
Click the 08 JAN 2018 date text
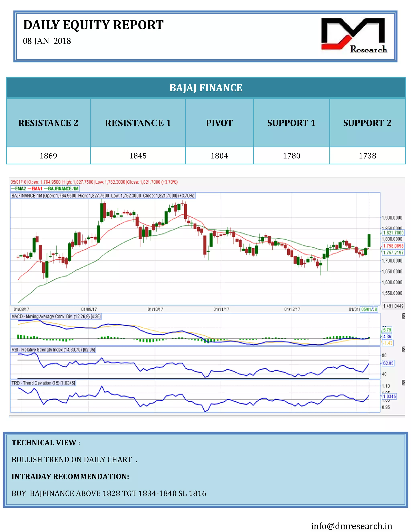click(47, 41)
